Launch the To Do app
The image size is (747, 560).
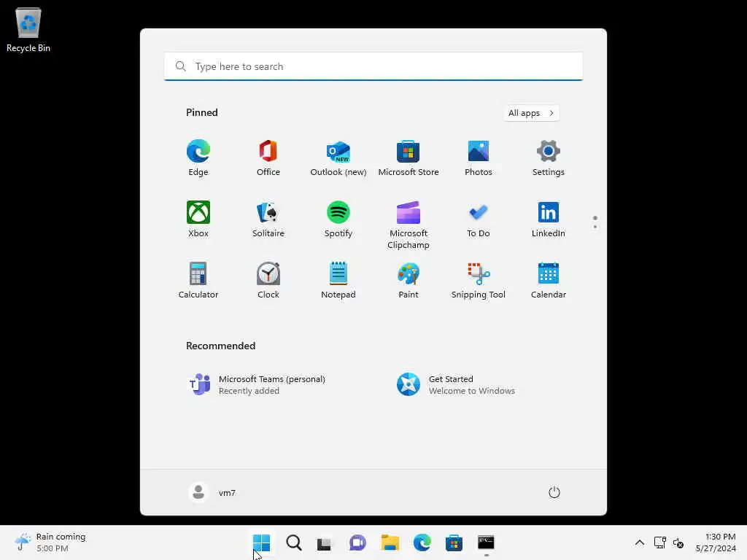pos(479,219)
